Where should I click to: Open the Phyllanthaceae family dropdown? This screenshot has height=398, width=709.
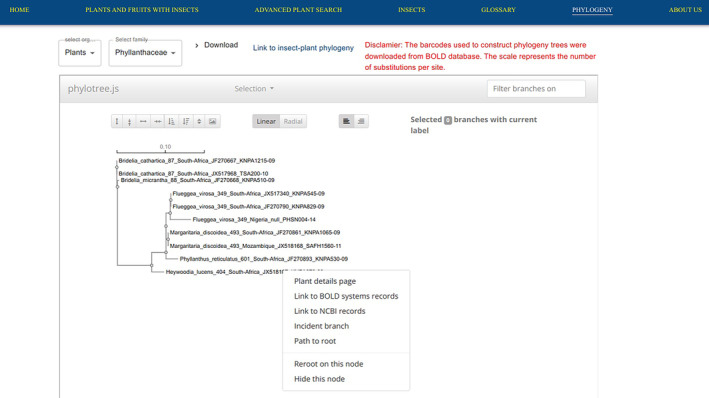[145, 53]
